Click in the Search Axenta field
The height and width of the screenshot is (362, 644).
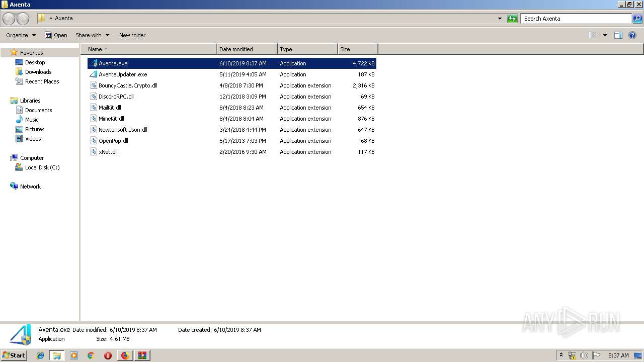[576, 19]
